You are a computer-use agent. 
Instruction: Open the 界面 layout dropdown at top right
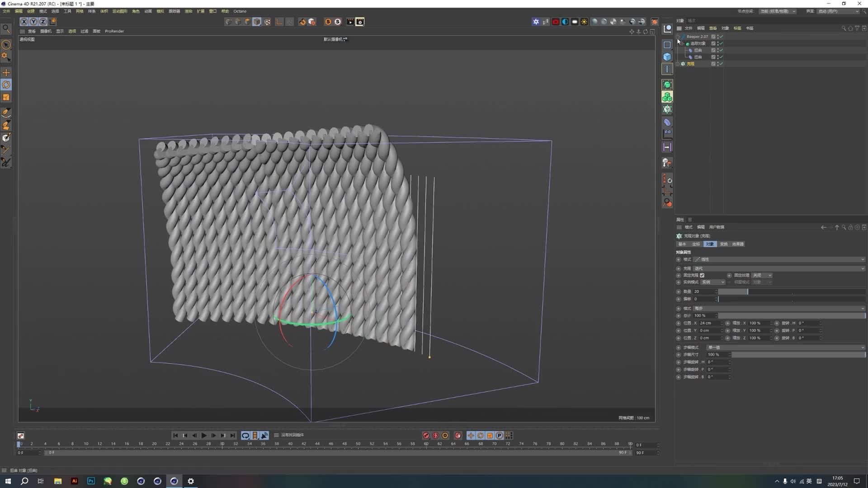(x=839, y=11)
